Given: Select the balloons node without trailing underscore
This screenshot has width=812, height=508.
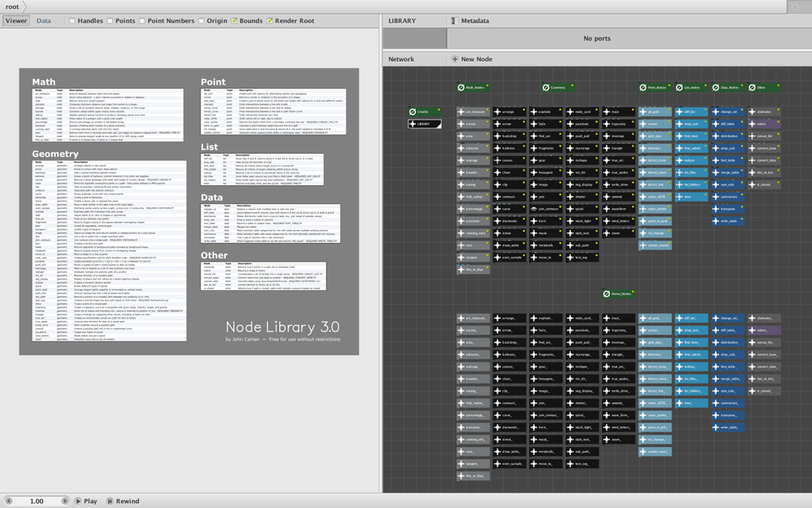Looking at the screenshot, I should (509, 148).
